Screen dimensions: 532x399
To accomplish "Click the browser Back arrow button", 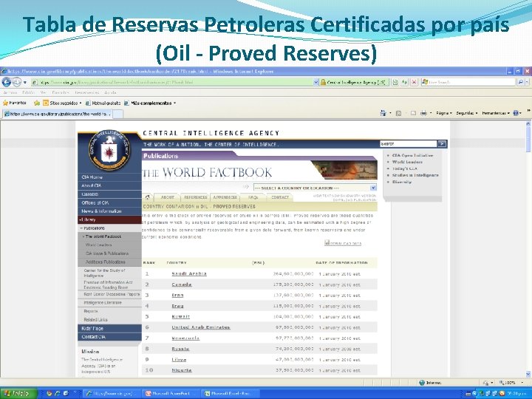I will click(x=6, y=82).
